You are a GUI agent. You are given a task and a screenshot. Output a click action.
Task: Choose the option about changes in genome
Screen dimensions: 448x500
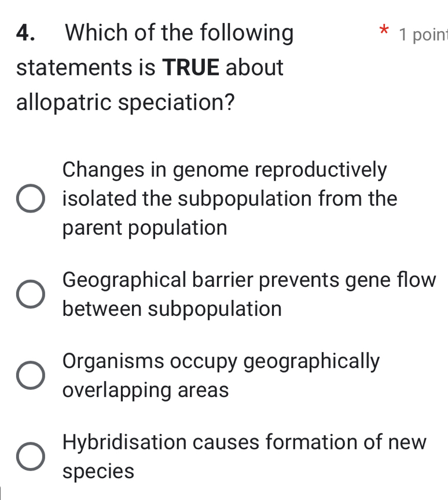point(31,199)
